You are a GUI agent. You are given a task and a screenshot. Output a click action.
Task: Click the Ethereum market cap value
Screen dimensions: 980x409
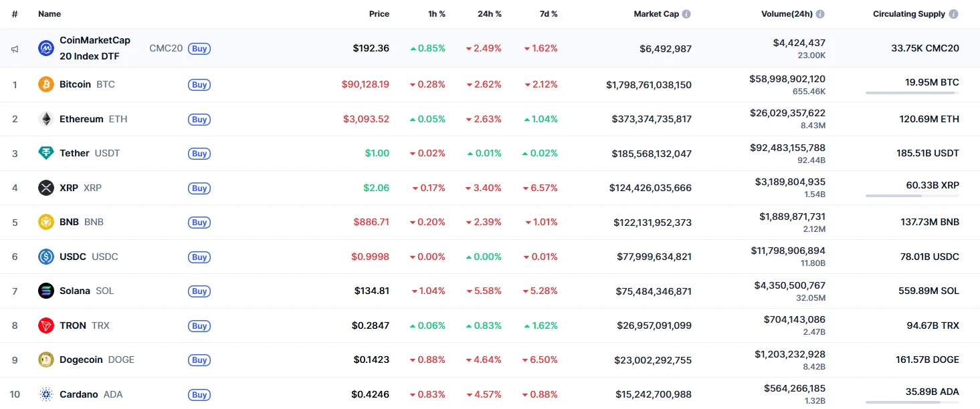point(651,119)
